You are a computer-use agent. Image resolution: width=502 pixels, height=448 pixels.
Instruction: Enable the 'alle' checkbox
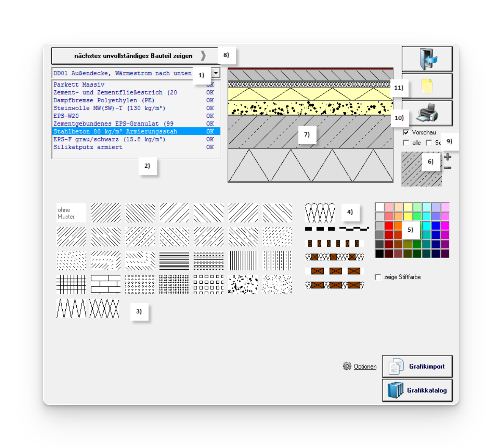[x=406, y=143]
